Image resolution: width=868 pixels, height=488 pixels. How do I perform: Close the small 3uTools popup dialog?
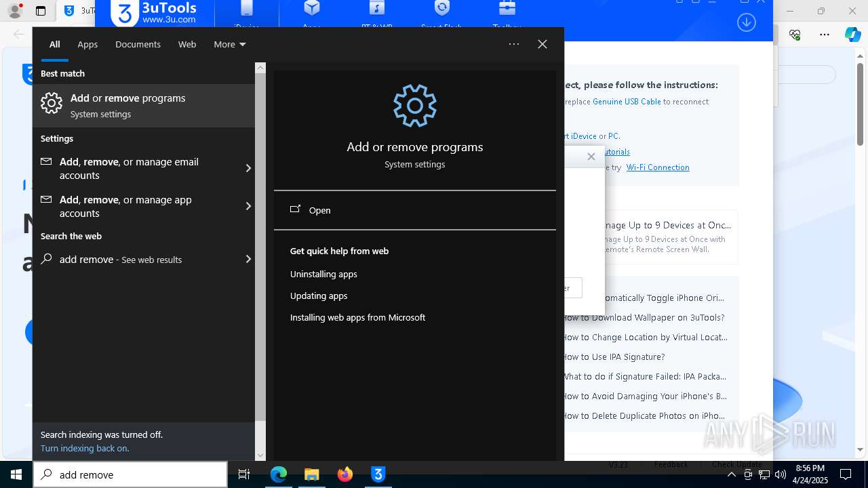coord(591,157)
